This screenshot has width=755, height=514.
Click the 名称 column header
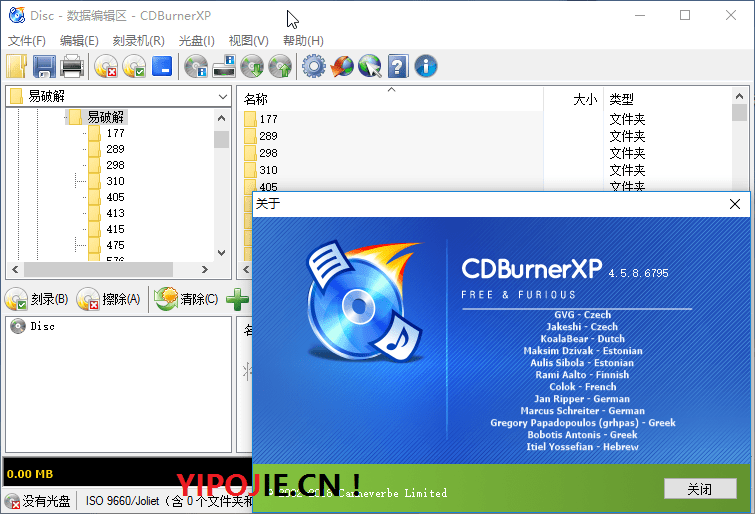click(x=257, y=99)
